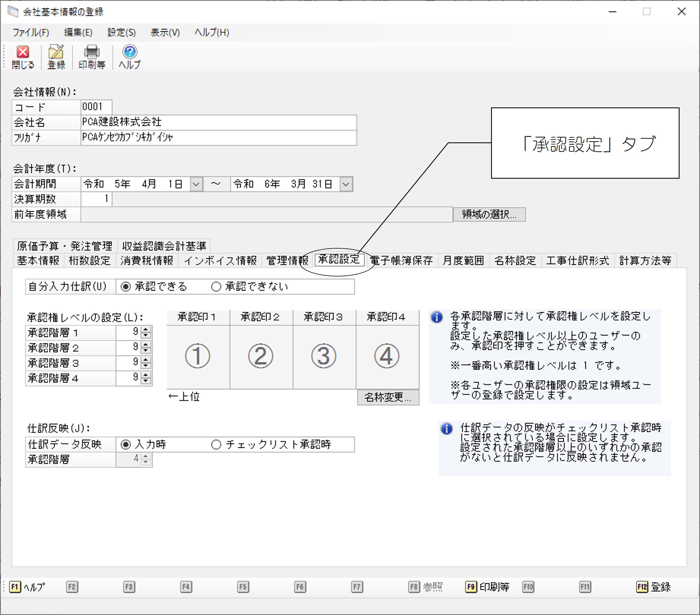Click the ヘルプ question mark icon

point(129,57)
